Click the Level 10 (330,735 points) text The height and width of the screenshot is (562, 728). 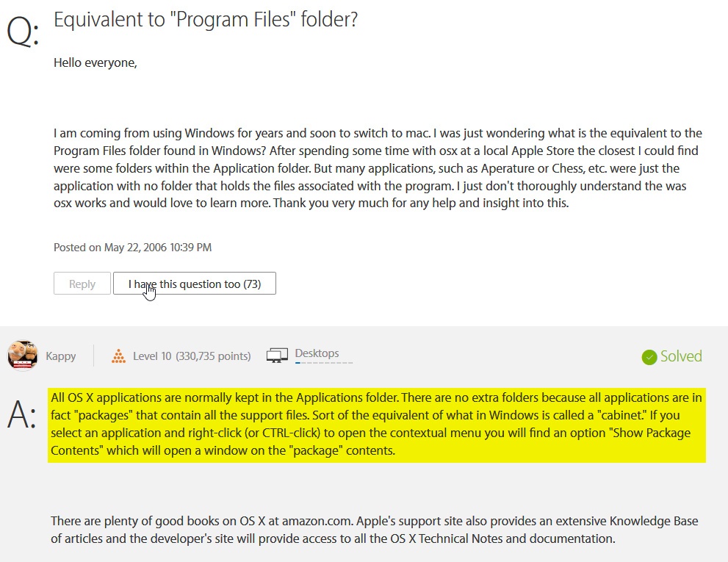pyautogui.click(x=191, y=356)
